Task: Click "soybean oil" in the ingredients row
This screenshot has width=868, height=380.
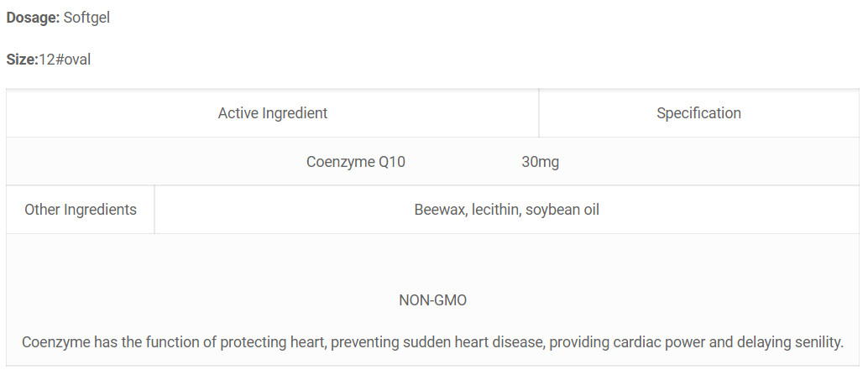Action: [x=562, y=210]
